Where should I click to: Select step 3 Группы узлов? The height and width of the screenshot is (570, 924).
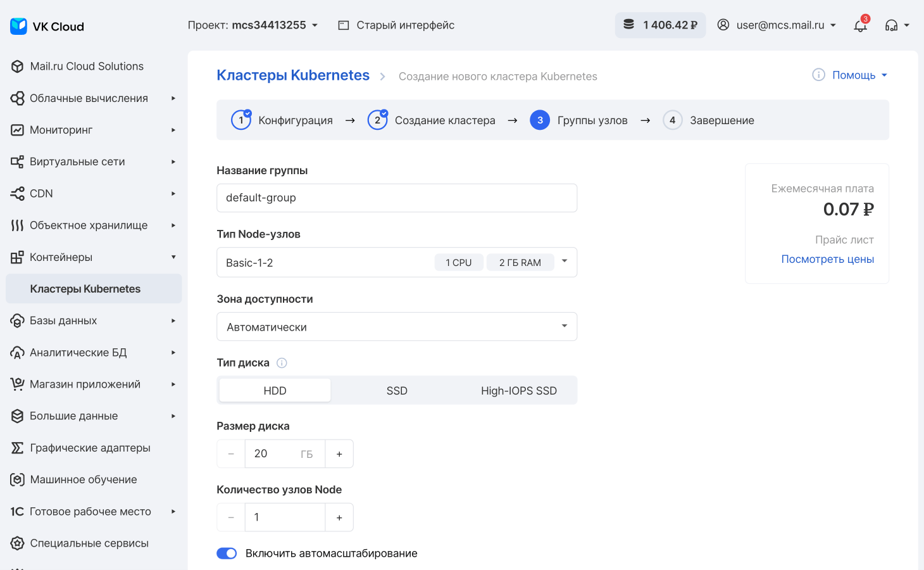click(578, 120)
